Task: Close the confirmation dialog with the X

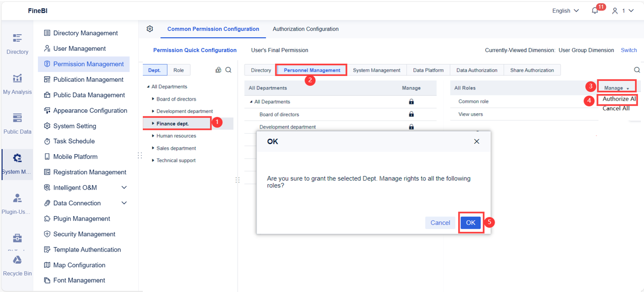Action: click(x=476, y=141)
